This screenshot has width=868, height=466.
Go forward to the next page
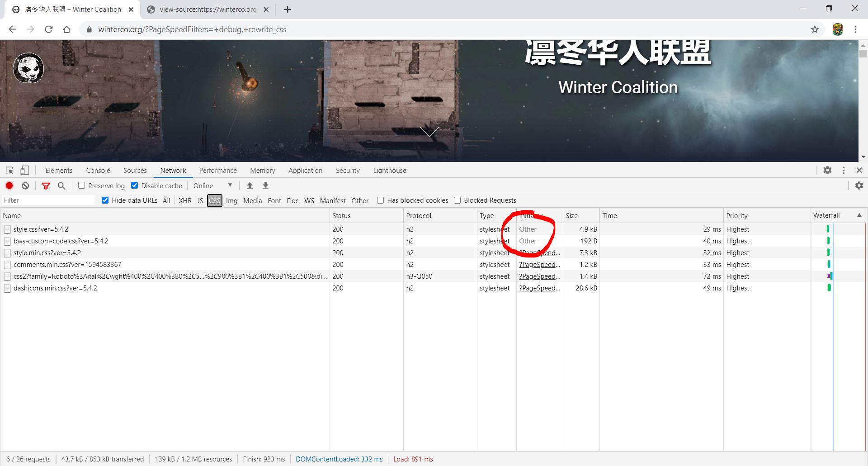pos(30,29)
